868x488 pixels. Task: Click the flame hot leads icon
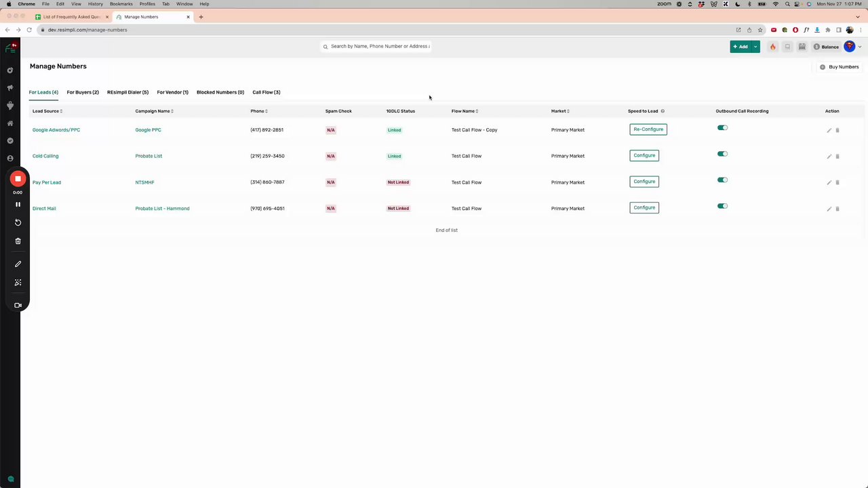pos(772,47)
